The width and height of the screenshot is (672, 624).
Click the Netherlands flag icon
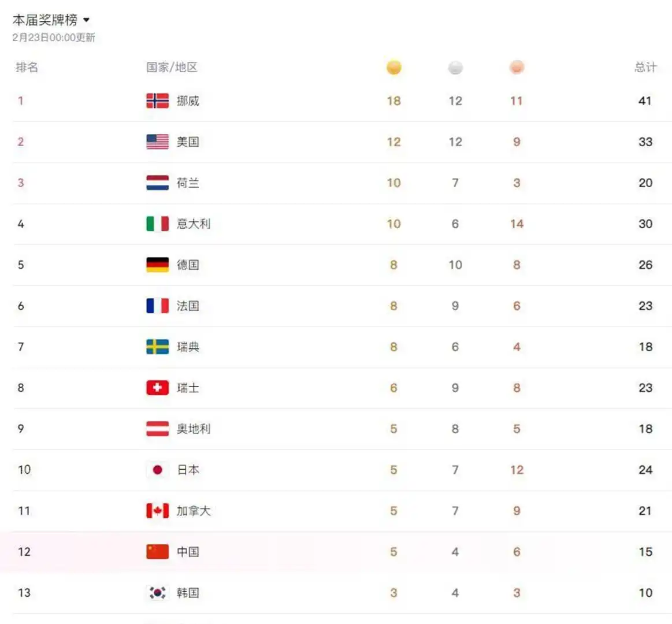coord(157,183)
